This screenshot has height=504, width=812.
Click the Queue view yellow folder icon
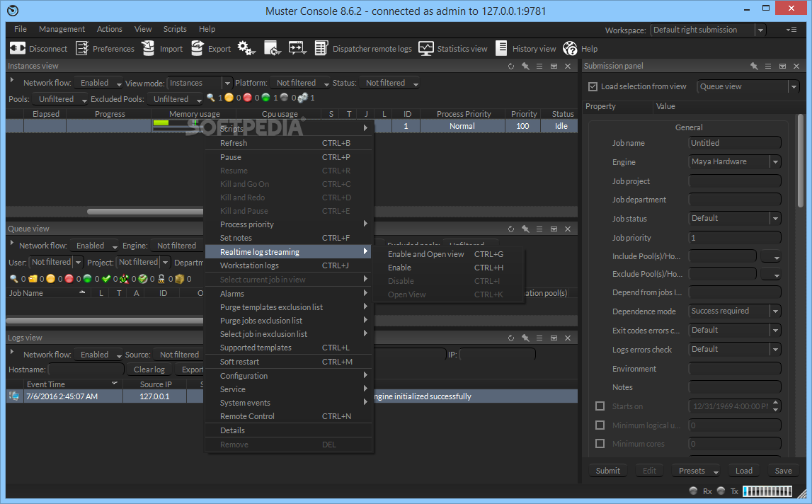[x=33, y=279]
